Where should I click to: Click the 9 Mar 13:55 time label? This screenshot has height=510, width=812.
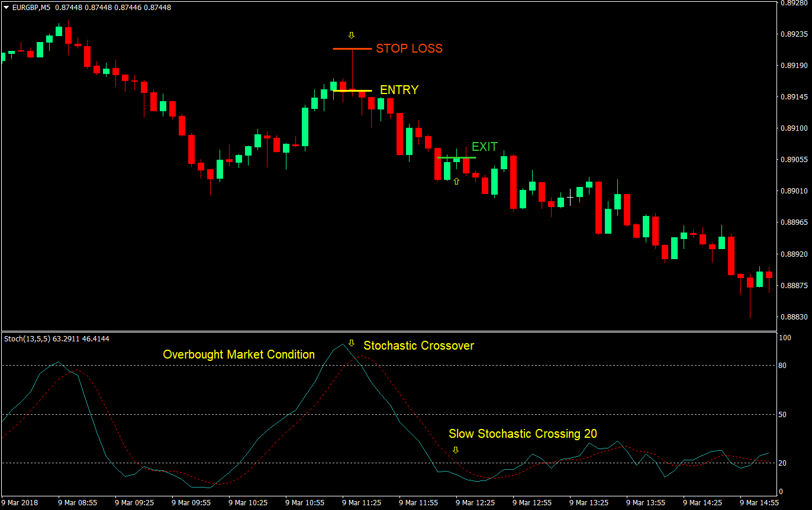(x=646, y=502)
